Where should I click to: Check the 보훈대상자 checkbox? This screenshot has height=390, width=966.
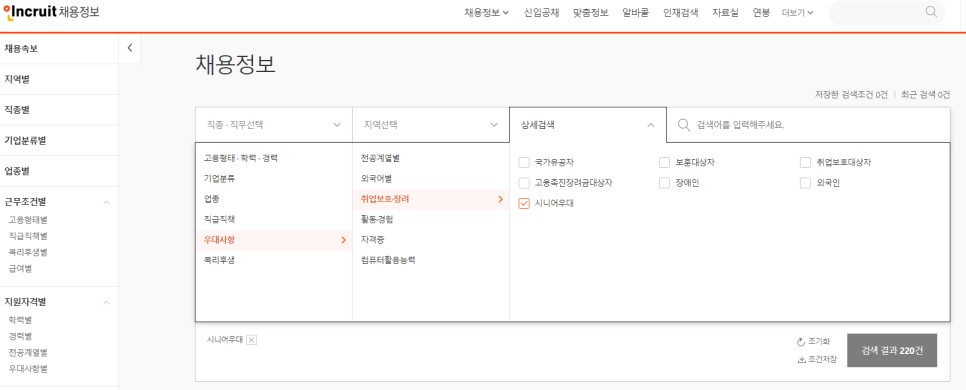click(664, 163)
